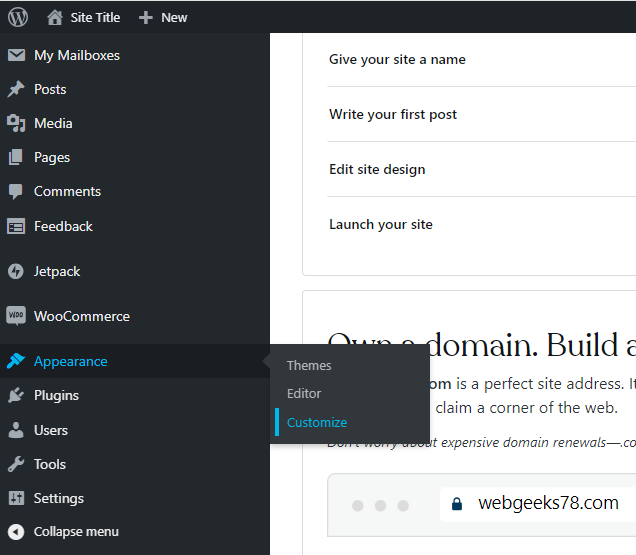Click the Plugins plug icon

click(16, 395)
